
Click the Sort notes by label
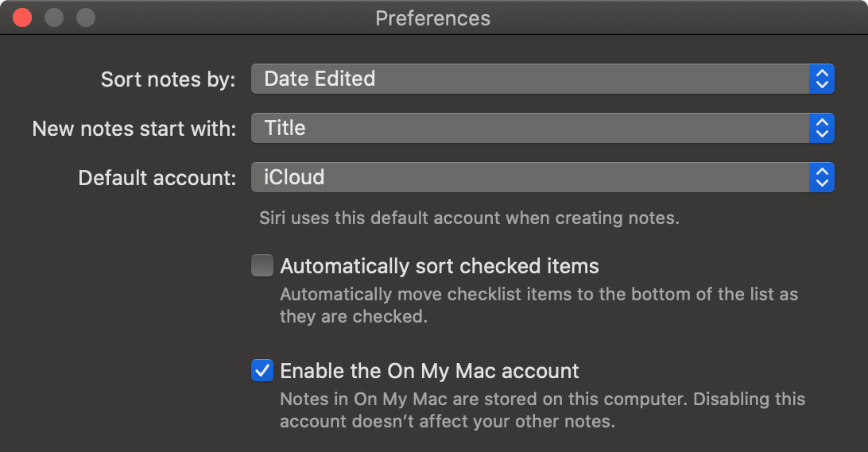pyautogui.click(x=168, y=79)
